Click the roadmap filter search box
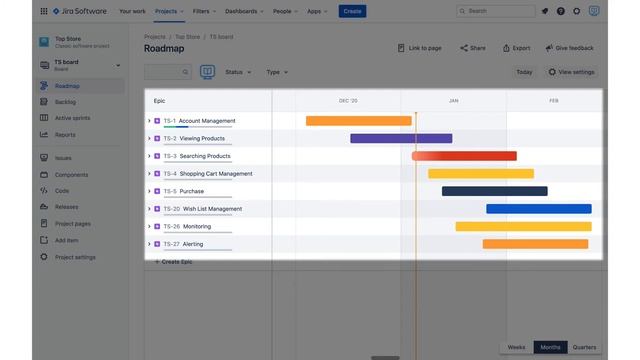Viewport: 640px width, 360px height. point(168,72)
